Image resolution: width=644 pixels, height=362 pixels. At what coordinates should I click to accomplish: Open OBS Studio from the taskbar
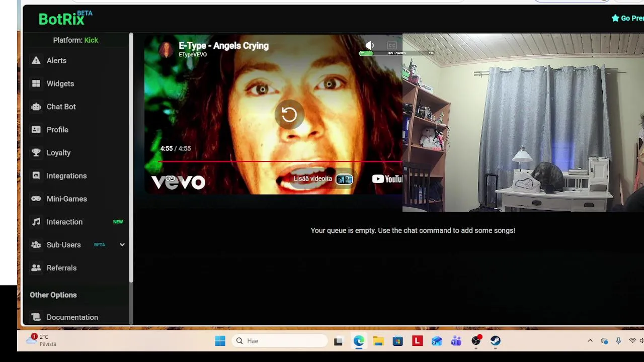476,341
